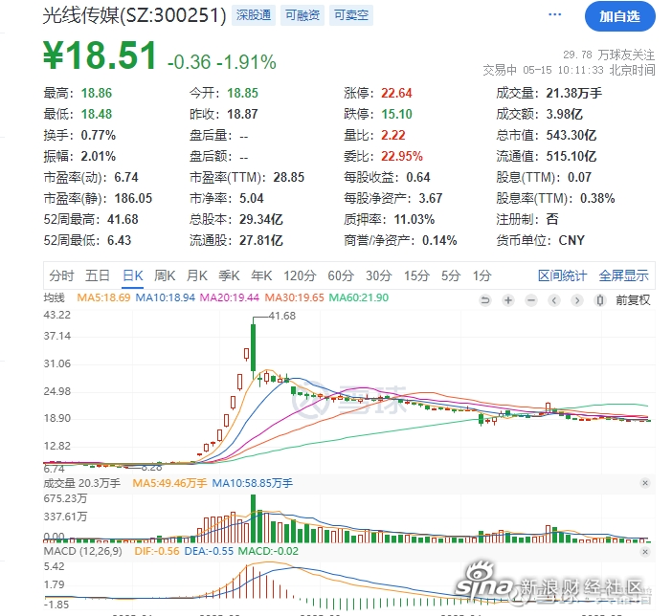Click the 全屏显示 fullscreen link

(624, 275)
